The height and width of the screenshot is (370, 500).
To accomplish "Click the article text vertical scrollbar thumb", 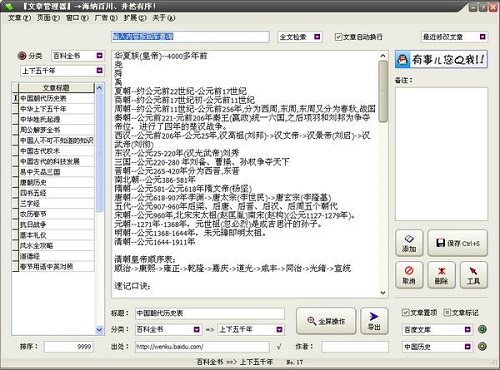I will [x=383, y=91].
